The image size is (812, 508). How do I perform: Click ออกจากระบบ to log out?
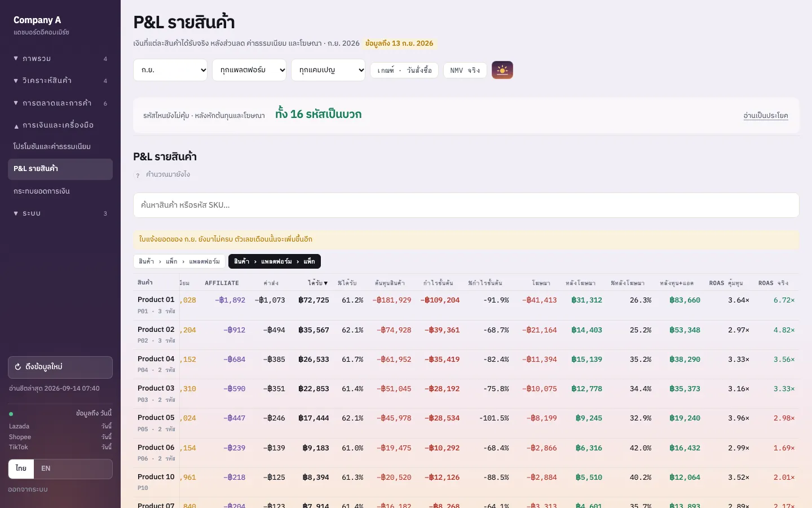(x=28, y=489)
